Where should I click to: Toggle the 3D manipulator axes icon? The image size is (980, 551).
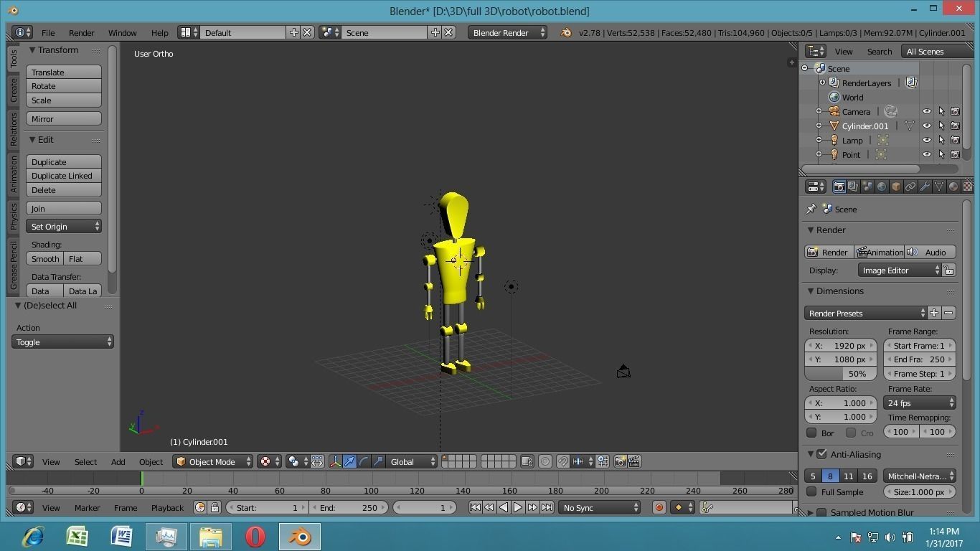335,462
